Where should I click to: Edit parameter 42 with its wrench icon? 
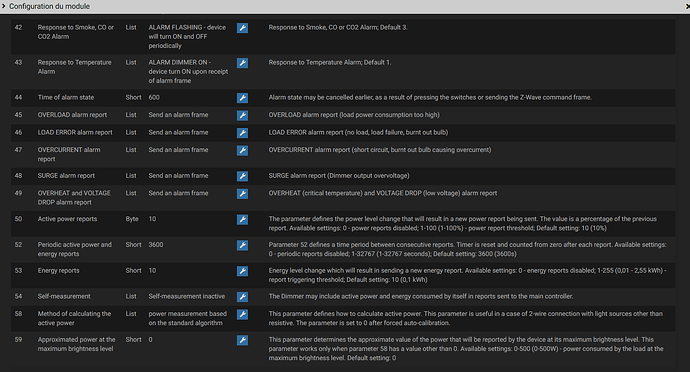coord(242,28)
